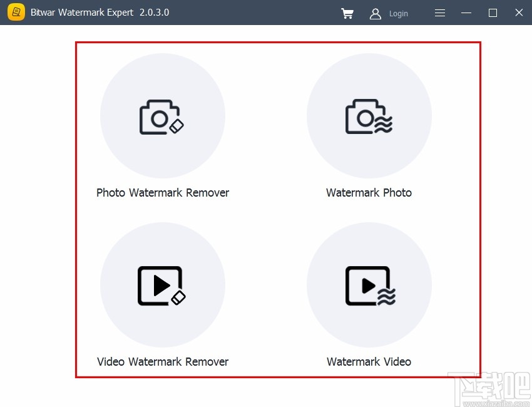The image size is (532, 407).
Task: Click the Watermark Video label text
Action: pyautogui.click(x=369, y=361)
